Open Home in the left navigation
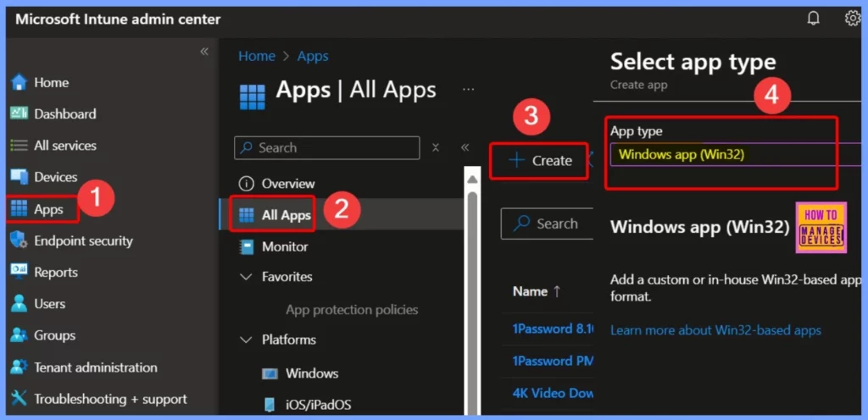This screenshot has width=868, height=420. pyautogui.click(x=40, y=83)
